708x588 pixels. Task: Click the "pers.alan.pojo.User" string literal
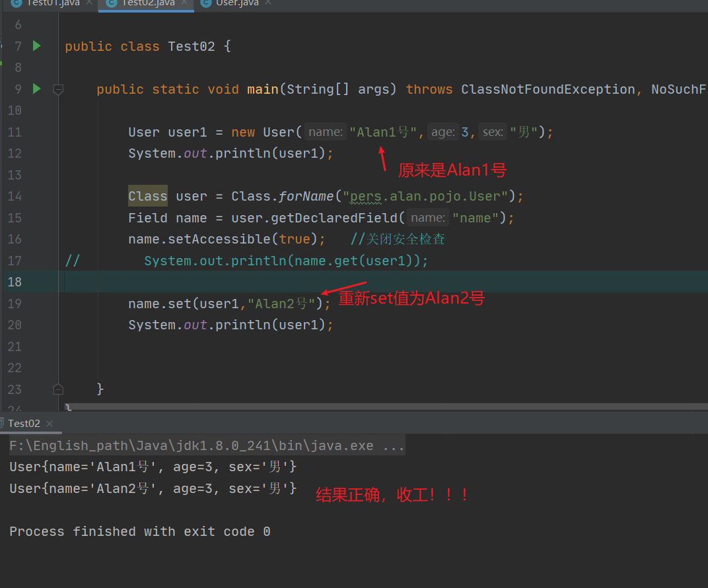tap(425, 196)
